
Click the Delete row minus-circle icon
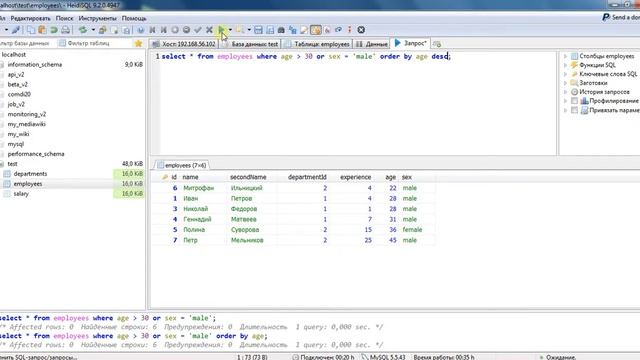tap(187, 30)
